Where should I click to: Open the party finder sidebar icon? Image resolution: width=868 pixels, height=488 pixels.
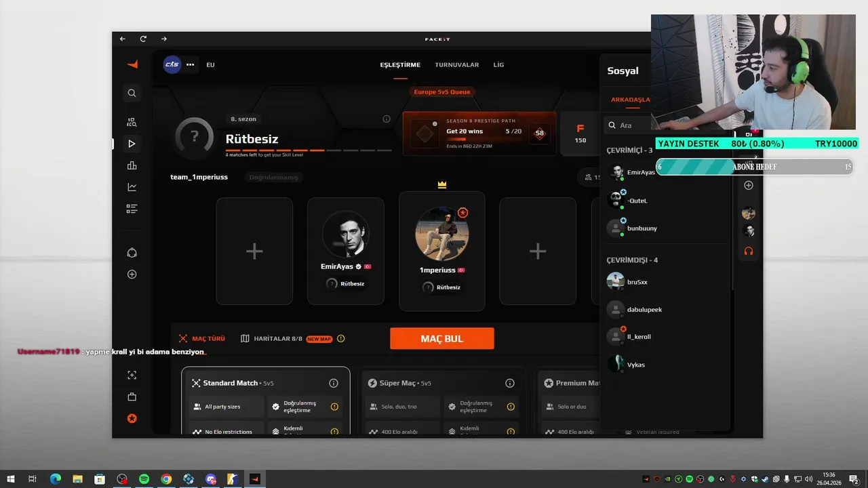(x=132, y=123)
